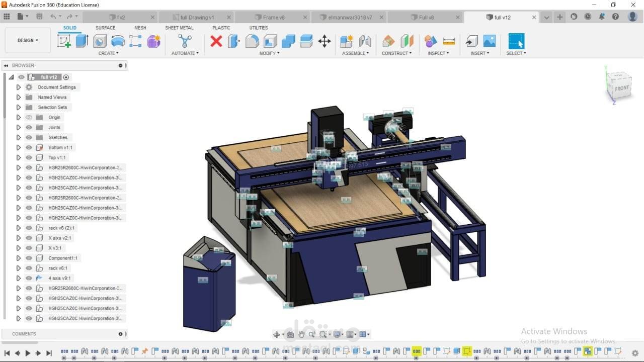Click the Activate Windows settings link
Image resolution: width=644 pixels, height=362 pixels.
tap(569, 340)
